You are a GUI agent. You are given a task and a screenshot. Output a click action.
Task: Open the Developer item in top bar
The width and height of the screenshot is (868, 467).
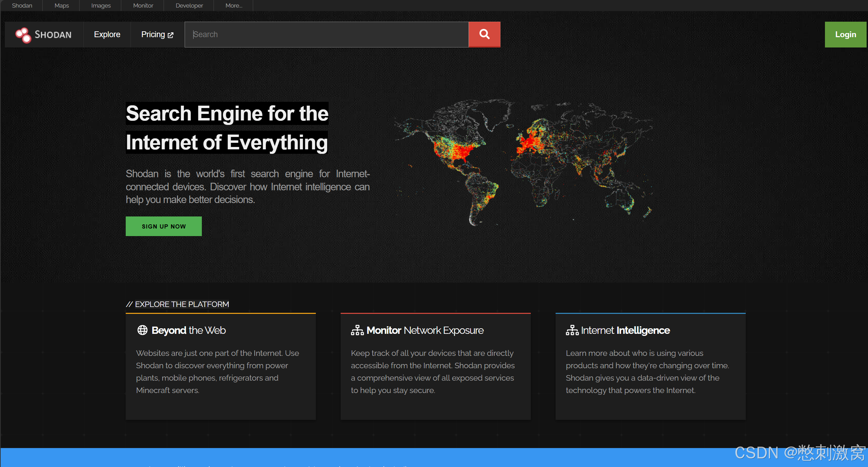tap(189, 6)
